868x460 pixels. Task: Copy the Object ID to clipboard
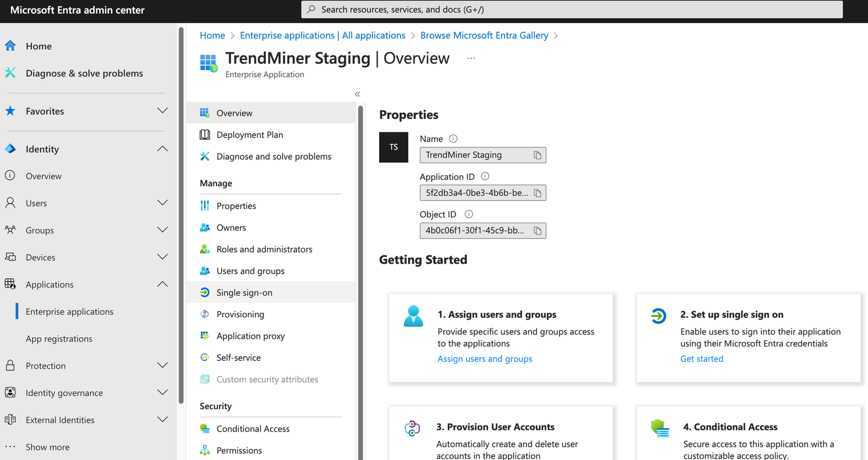[x=537, y=231]
